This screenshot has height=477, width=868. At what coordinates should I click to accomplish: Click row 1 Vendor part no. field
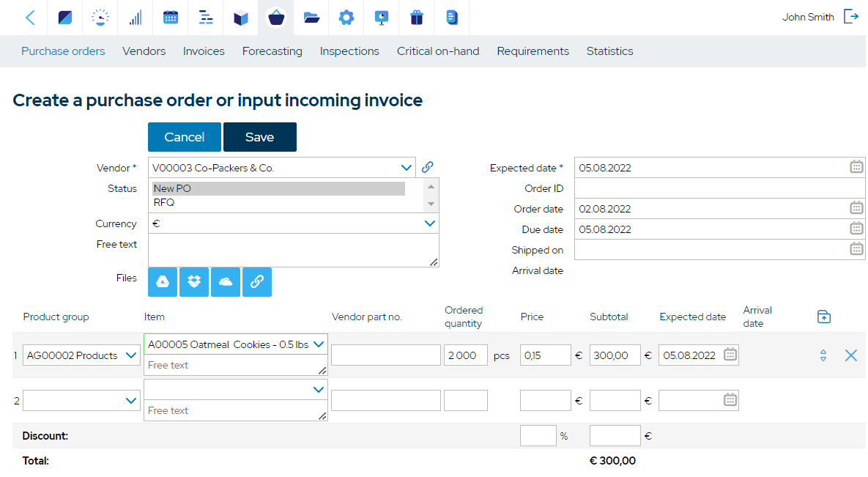coord(386,355)
